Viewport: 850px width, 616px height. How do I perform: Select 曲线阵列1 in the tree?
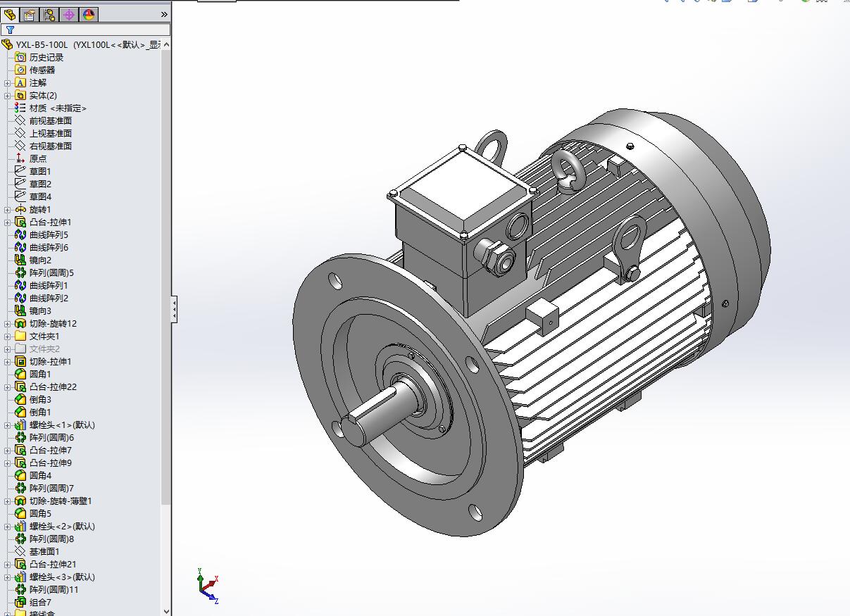[49, 285]
